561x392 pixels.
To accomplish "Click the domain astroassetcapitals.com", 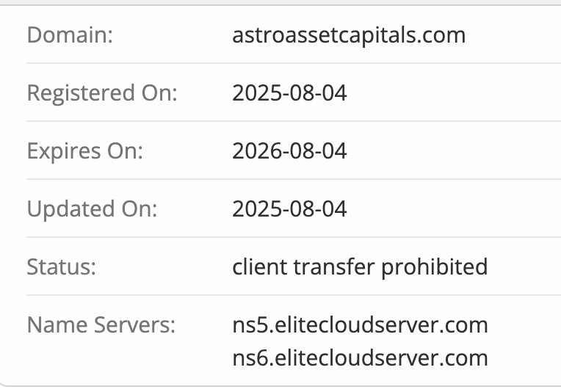I will pyautogui.click(x=349, y=35).
